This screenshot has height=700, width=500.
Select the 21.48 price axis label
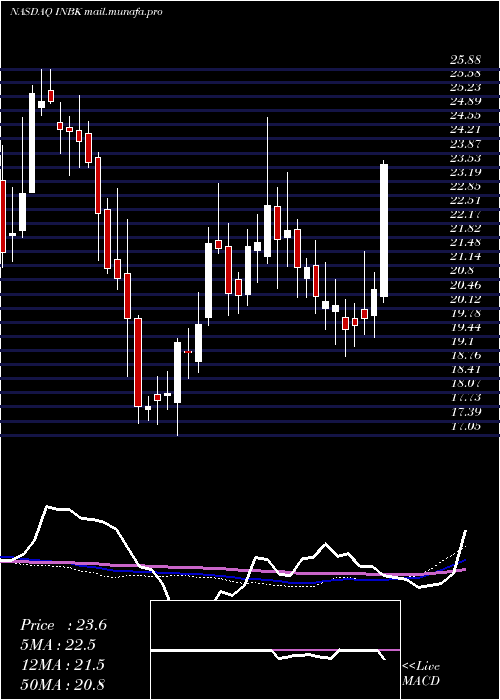(465, 243)
